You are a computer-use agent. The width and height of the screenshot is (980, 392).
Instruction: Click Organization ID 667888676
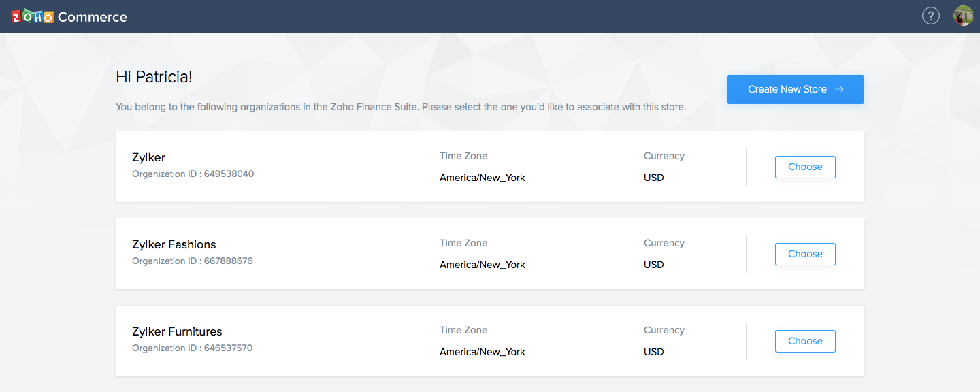tap(192, 261)
